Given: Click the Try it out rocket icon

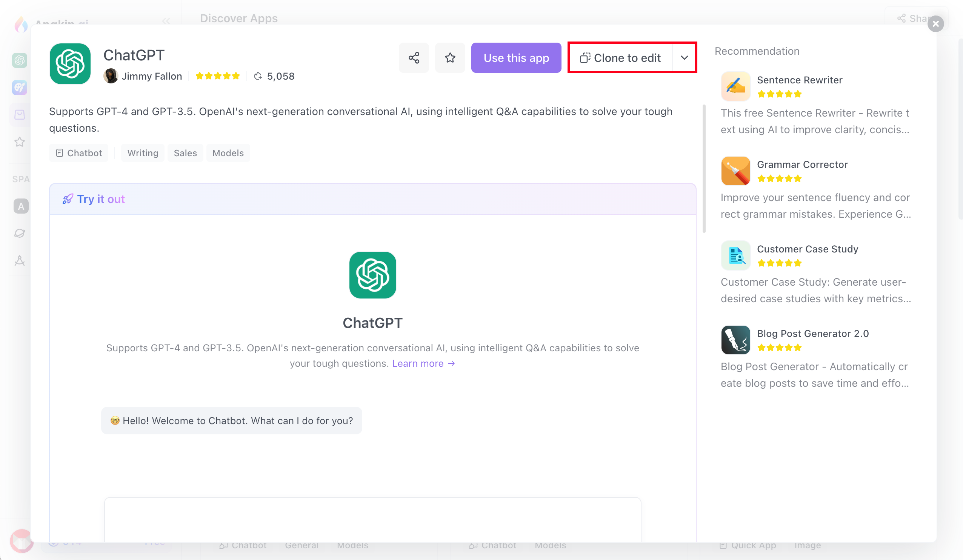Looking at the screenshot, I should pyautogui.click(x=68, y=199).
